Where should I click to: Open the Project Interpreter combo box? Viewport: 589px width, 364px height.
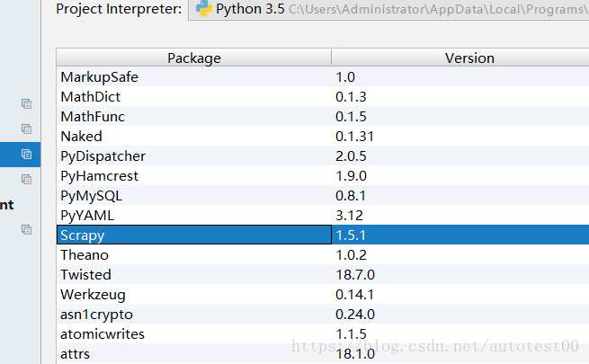click(388, 9)
